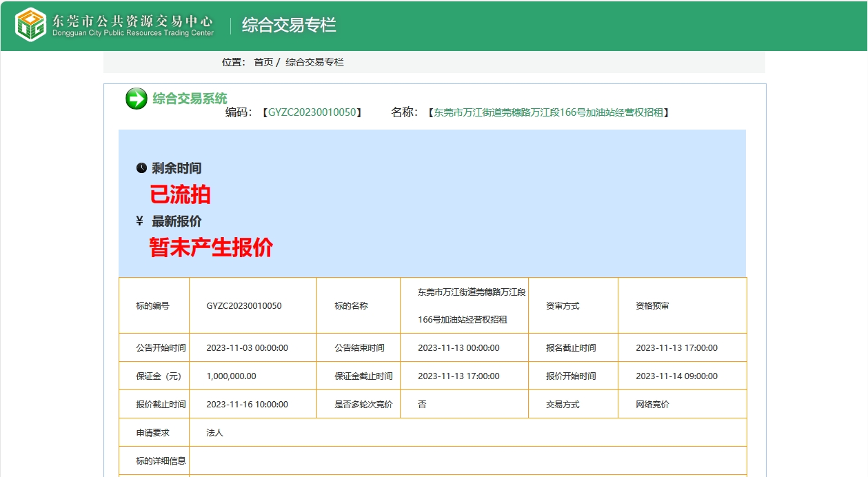This screenshot has width=868, height=477.
Task: Click the deposit amount 1,000,000.00
Action: pos(231,376)
